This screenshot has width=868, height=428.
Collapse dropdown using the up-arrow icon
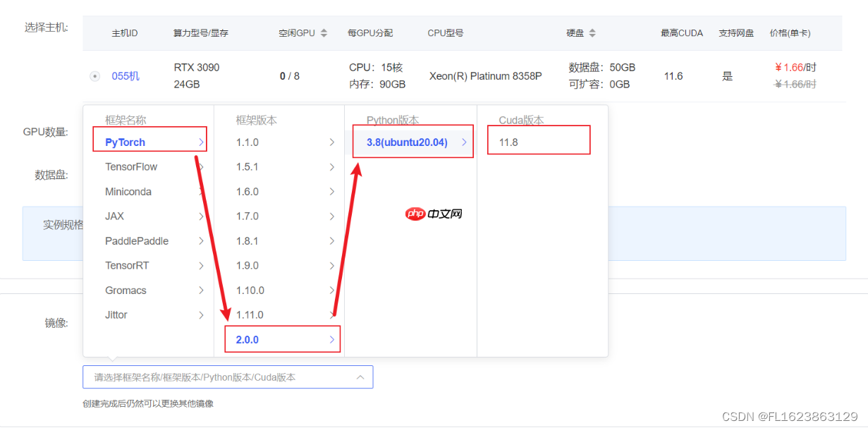pos(360,377)
